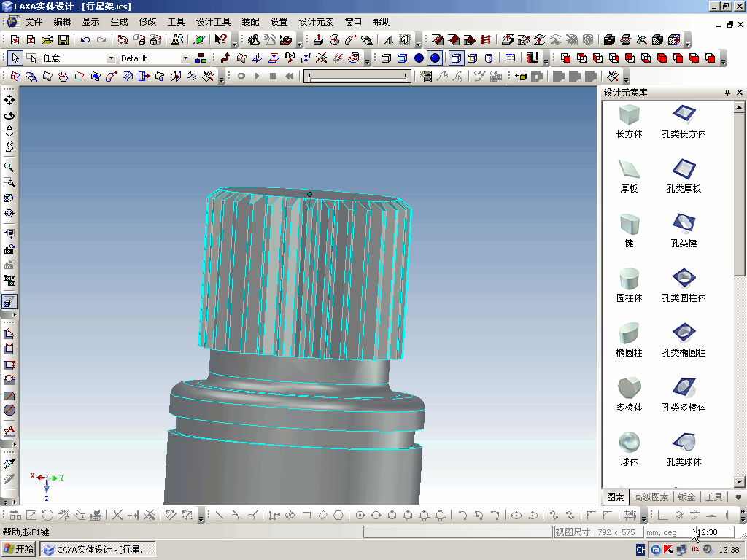The width and height of the screenshot is (747, 560).
Task: Click the Open folder icon
Action: click(47, 40)
